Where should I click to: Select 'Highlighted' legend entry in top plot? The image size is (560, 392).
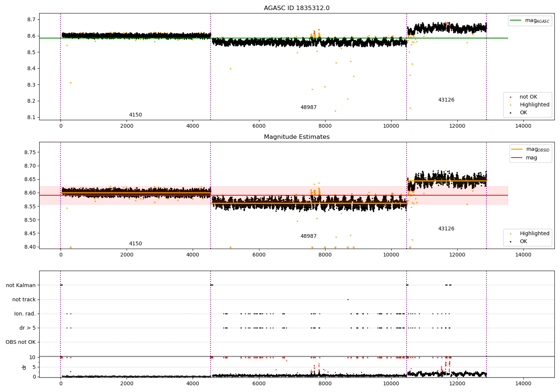(x=535, y=105)
